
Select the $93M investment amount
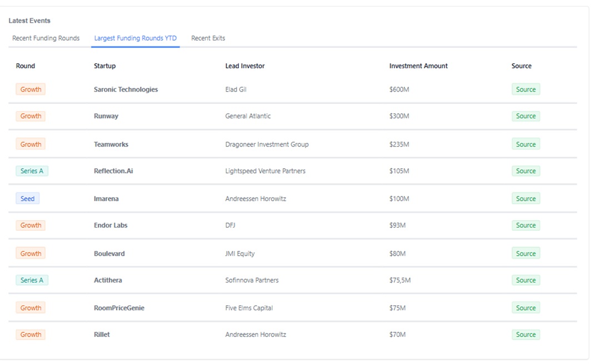tap(398, 225)
